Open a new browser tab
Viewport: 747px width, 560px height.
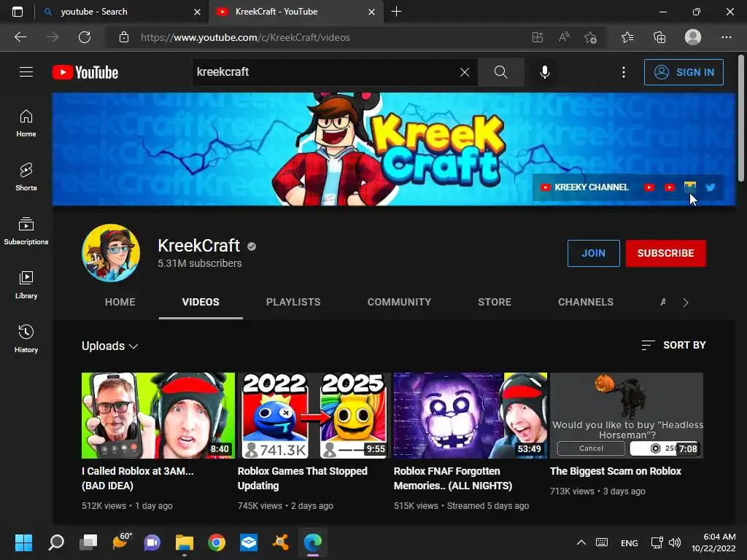tap(396, 12)
